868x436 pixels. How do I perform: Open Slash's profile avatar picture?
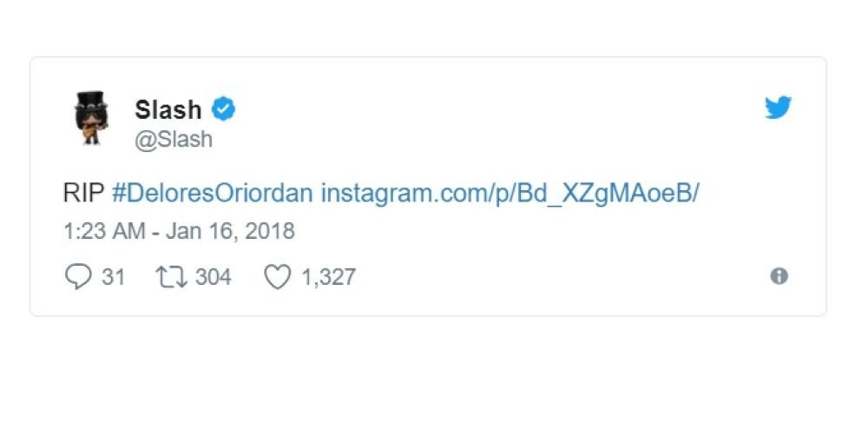pyautogui.click(x=88, y=118)
